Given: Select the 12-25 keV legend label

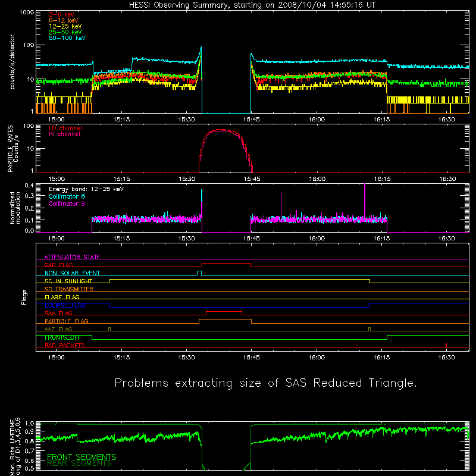Looking at the screenshot, I should 65,26.
